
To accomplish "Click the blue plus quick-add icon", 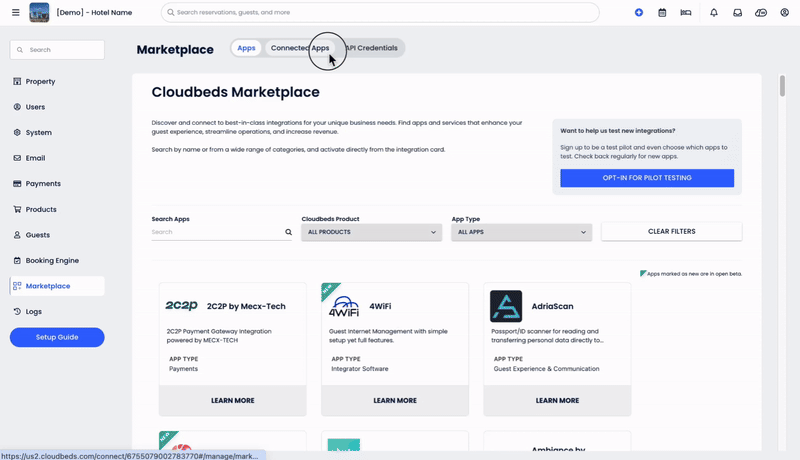I will 638,13.
